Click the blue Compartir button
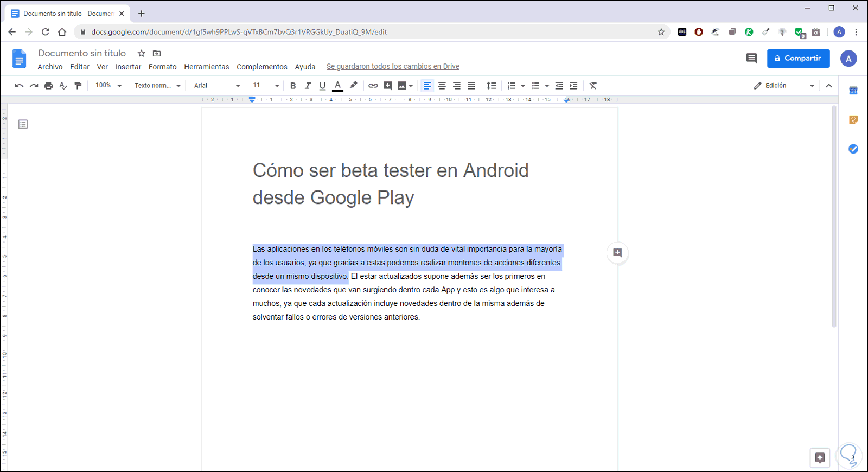Image resolution: width=868 pixels, height=472 pixels. pos(798,58)
